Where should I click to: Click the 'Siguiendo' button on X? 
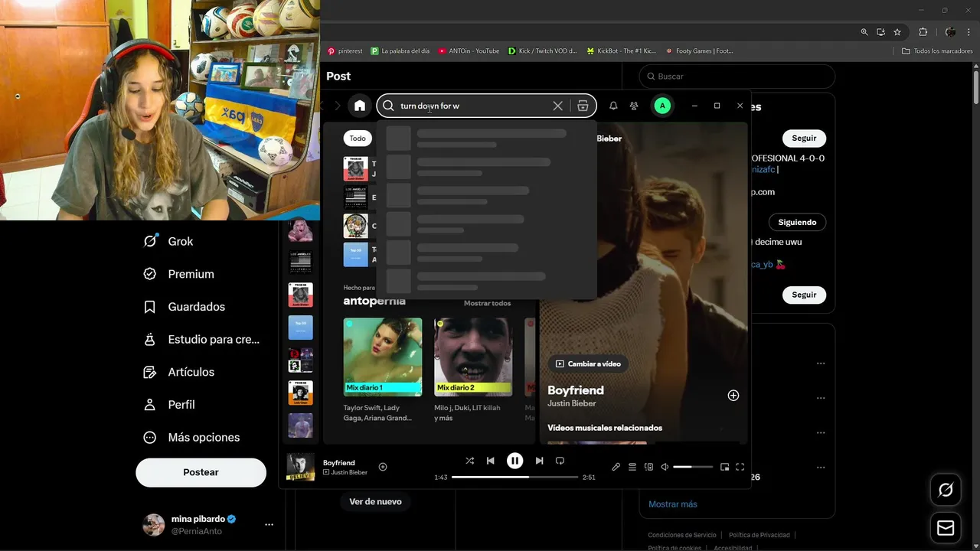tap(797, 223)
